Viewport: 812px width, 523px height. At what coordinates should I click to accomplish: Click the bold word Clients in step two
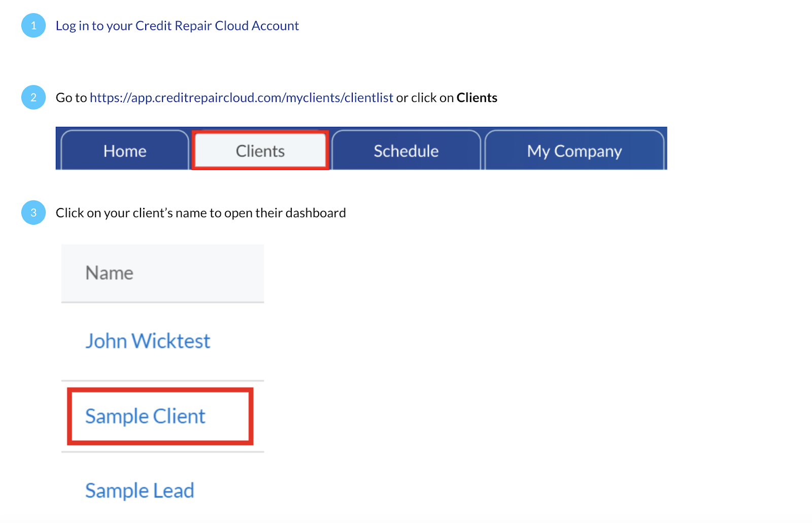tap(477, 98)
